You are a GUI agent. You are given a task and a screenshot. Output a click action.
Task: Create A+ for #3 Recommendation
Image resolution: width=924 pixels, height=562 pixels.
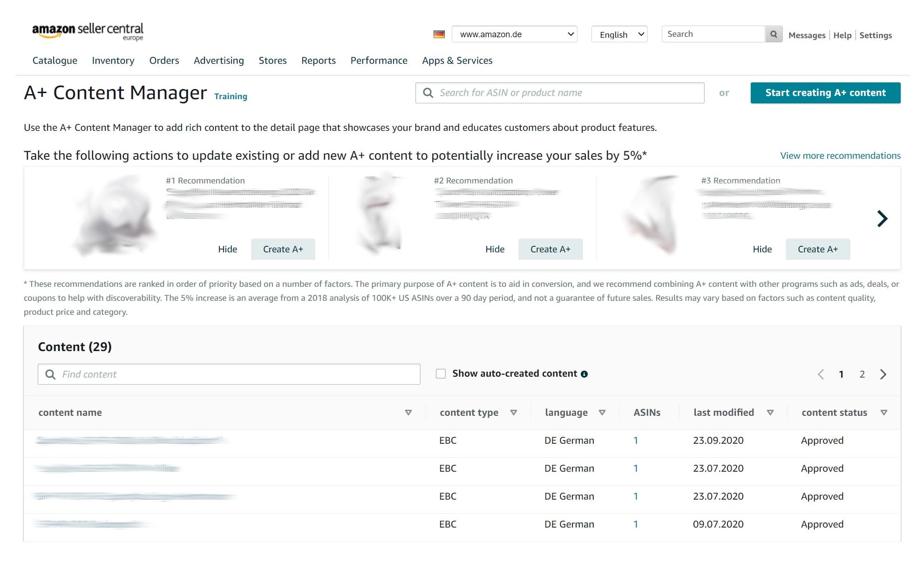(x=818, y=249)
